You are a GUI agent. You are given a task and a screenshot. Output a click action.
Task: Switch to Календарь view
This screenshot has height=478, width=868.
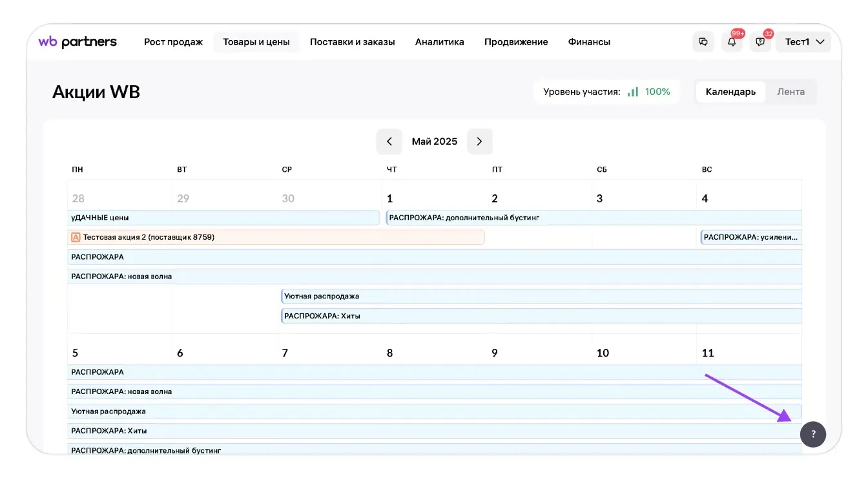point(730,92)
